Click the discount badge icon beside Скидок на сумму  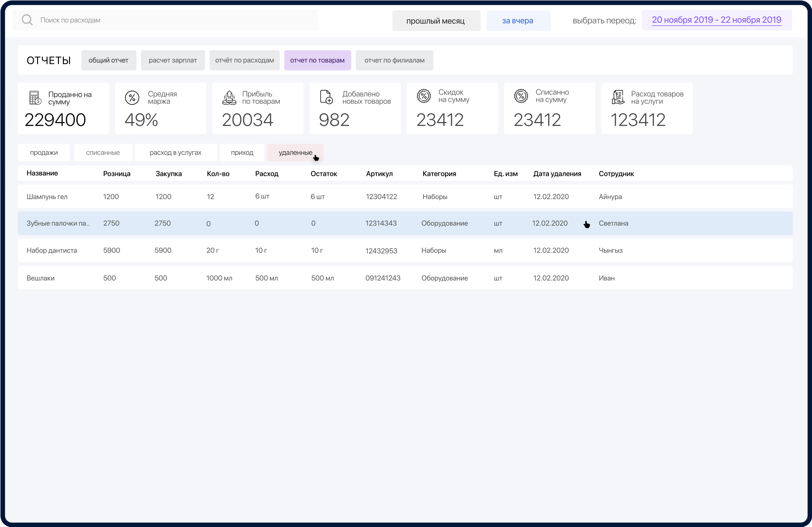tap(424, 96)
